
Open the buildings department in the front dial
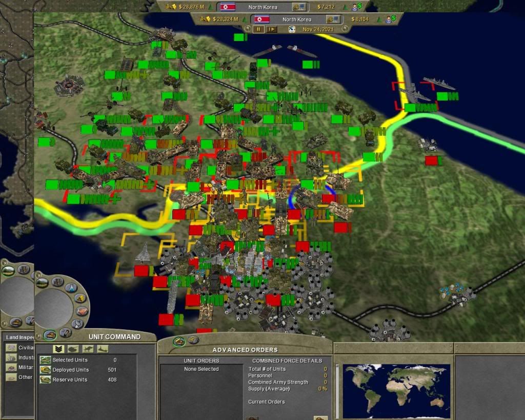[57, 282]
